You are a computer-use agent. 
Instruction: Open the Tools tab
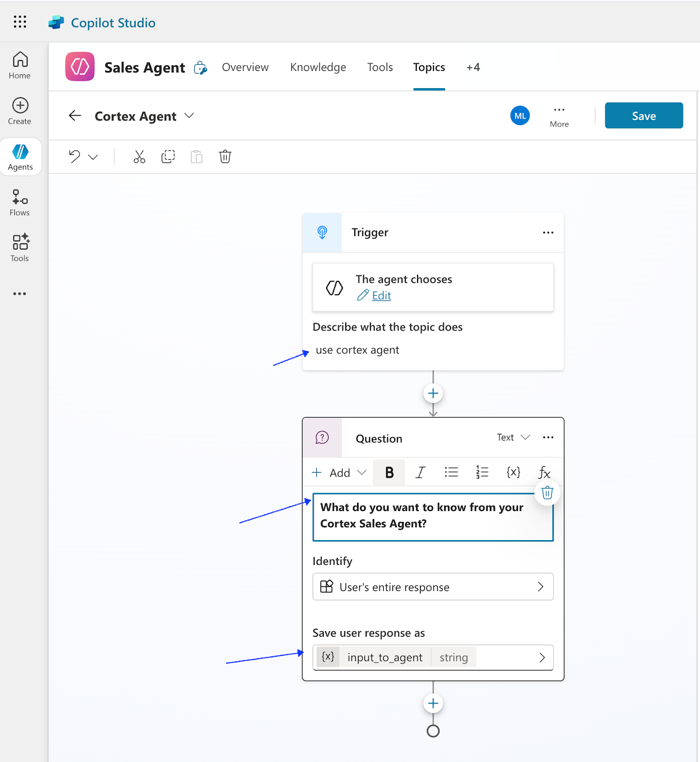click(380, 67)
